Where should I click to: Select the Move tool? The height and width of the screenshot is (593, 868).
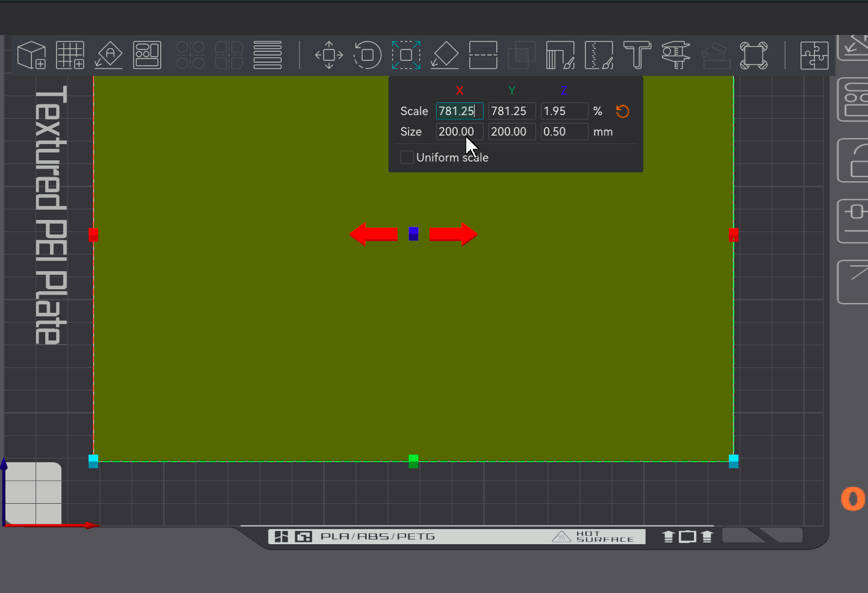click(329, 55)
